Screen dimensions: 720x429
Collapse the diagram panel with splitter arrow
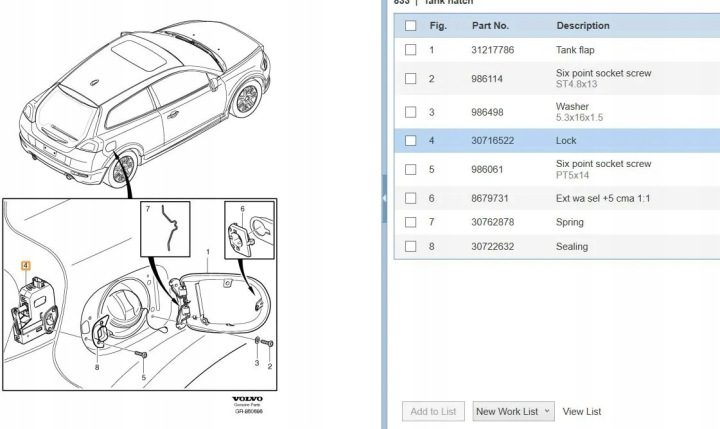pos(384,198)
